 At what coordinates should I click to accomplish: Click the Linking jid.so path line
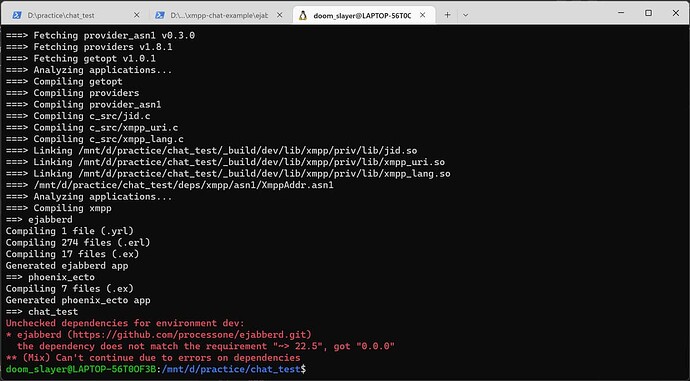click(x=211, y=150)
